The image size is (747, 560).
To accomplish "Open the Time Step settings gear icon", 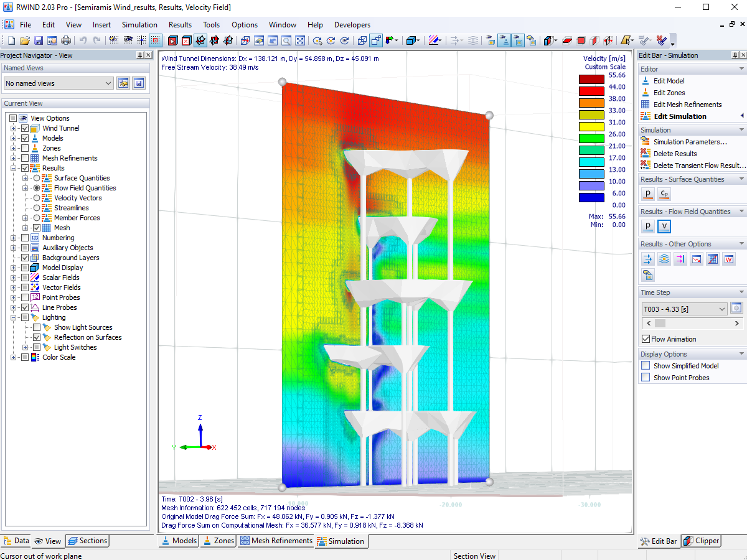I will [737, 307].
